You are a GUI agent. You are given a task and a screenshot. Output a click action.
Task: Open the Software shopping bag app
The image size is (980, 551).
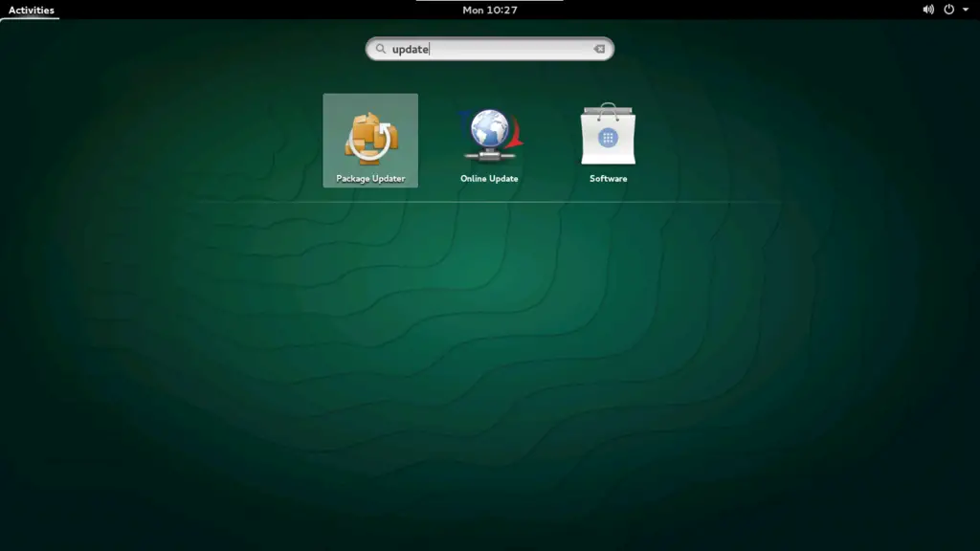point(608,134)
